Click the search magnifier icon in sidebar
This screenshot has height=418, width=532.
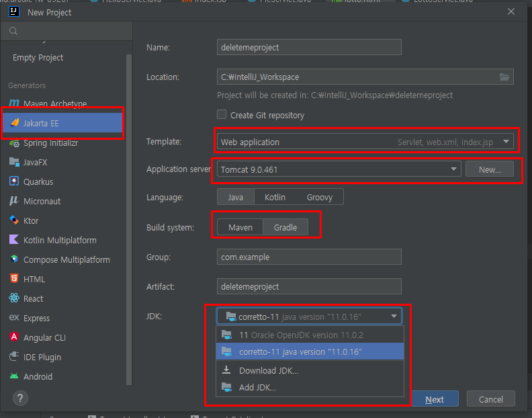coord(13,31)
